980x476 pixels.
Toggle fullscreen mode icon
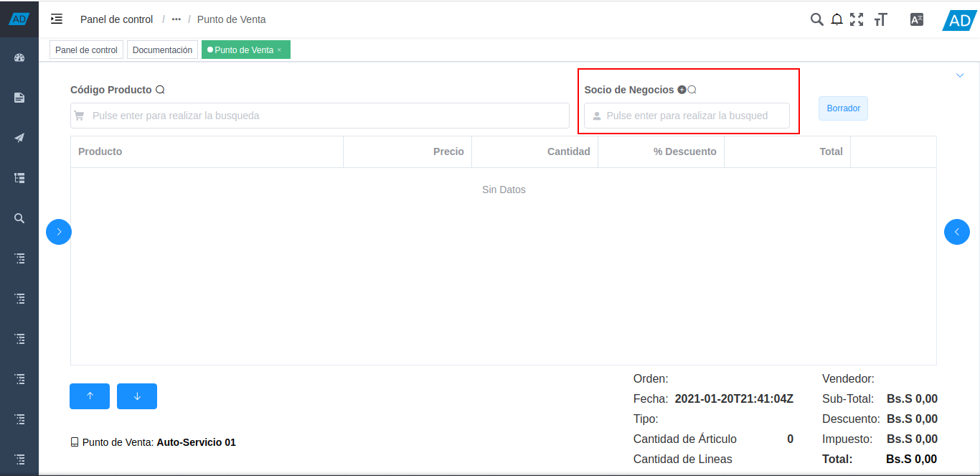click(857, 19)
